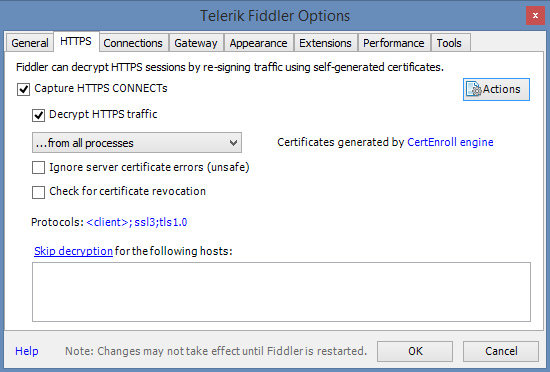Viewport: 550px width, 372px height.
Task: Switch to the General tab
Action: 30,43
